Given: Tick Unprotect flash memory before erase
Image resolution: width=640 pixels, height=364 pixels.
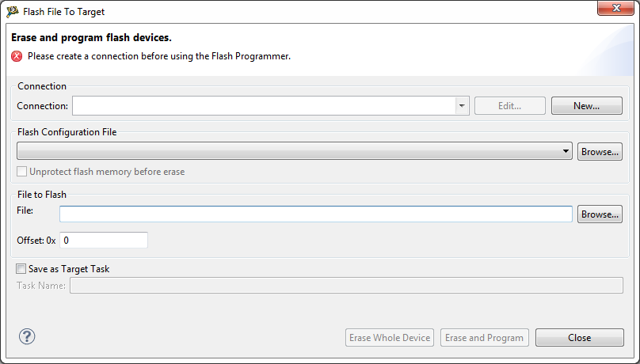Looking at the screenshot, I should tap(21, 172).
